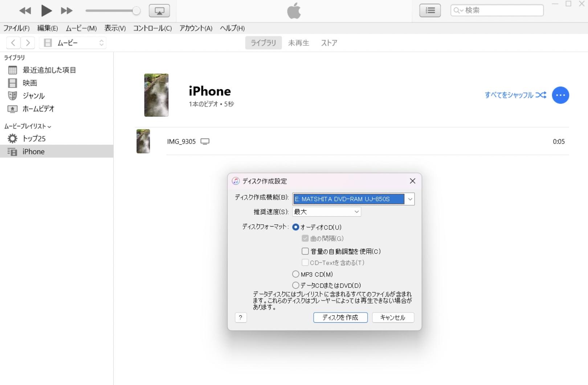Viewport: 588px width, 385px height.
Task: Select the トップ25 smart playlist
Action: point(57,138)
